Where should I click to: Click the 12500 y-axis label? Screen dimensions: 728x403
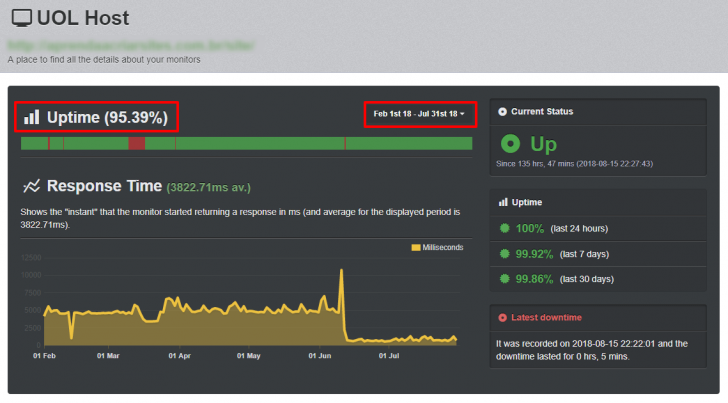pyautogui.click(x=31, y=258)
